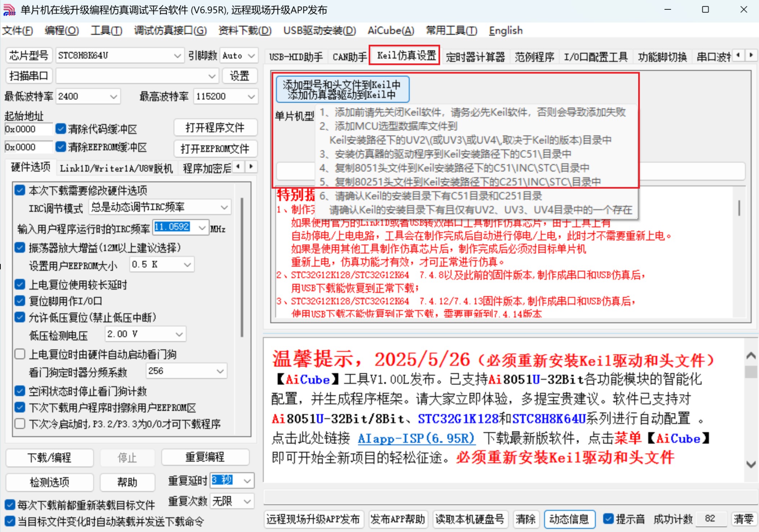Toggle 清除代码缓冲区 checkbox
The width and height of the screenshot is (759, 532).
click(x=61, y=129)
